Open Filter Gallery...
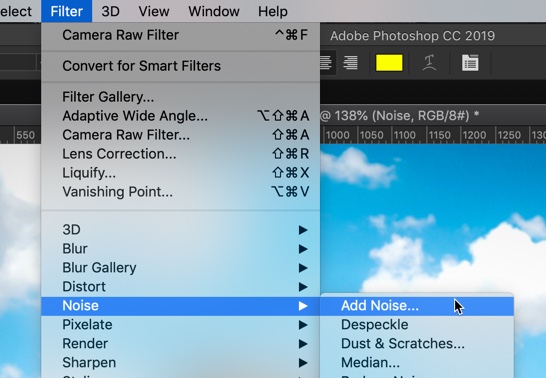Screen dimensions: 546x378 coord(180,97)
